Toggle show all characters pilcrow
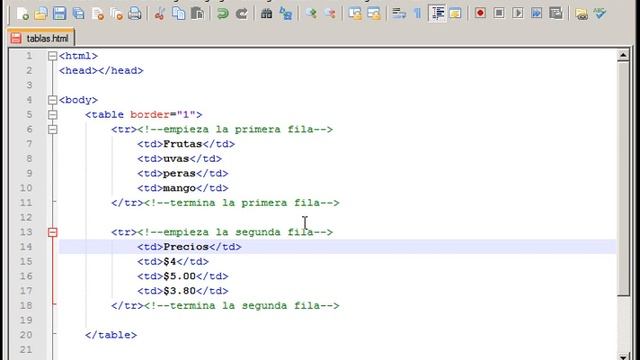The image size is (640, 360). tap(418, 13)
